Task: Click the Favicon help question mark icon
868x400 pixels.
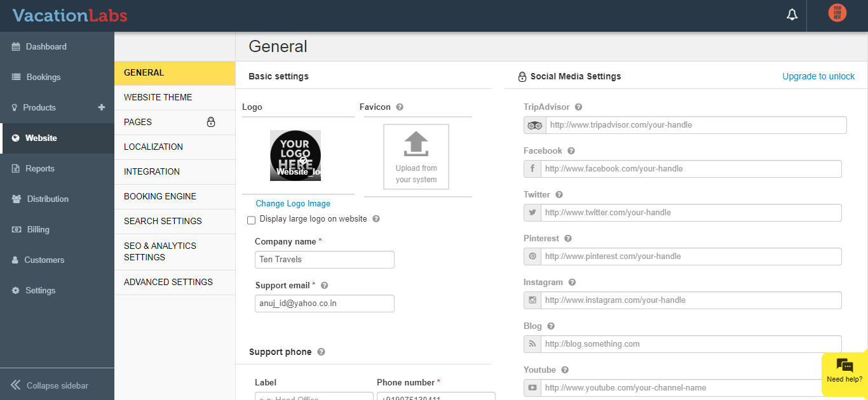Action: pos(400,107)
